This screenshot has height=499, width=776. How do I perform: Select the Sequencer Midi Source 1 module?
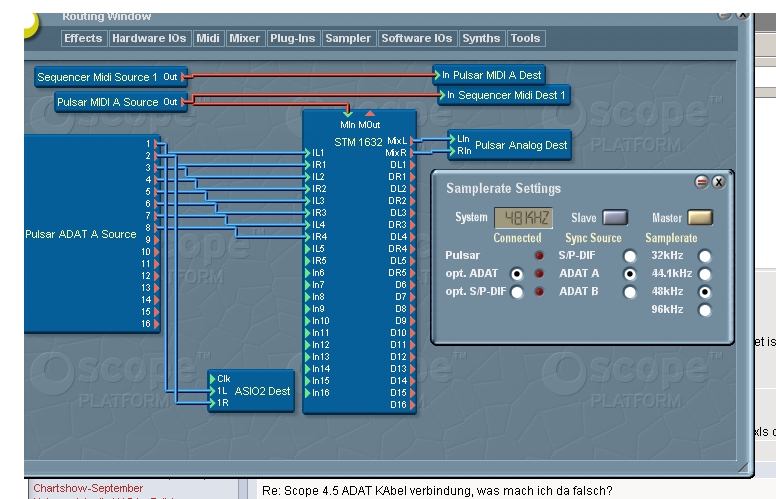[111, 77]
